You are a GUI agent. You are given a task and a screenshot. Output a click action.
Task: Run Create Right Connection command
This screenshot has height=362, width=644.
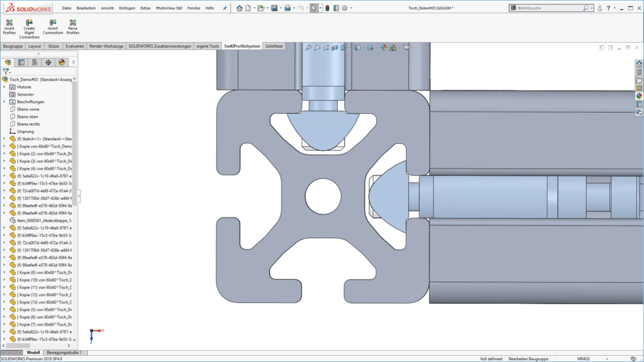click(x=29, y=29)
